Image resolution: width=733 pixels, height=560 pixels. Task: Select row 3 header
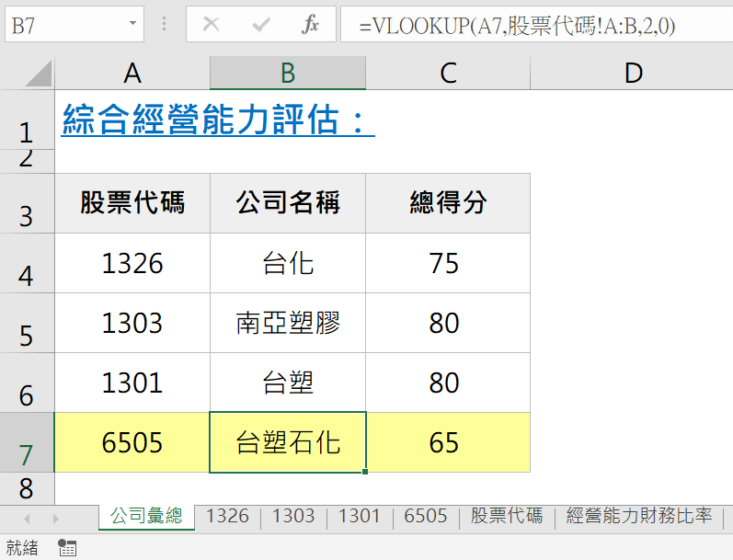point(27,203)
